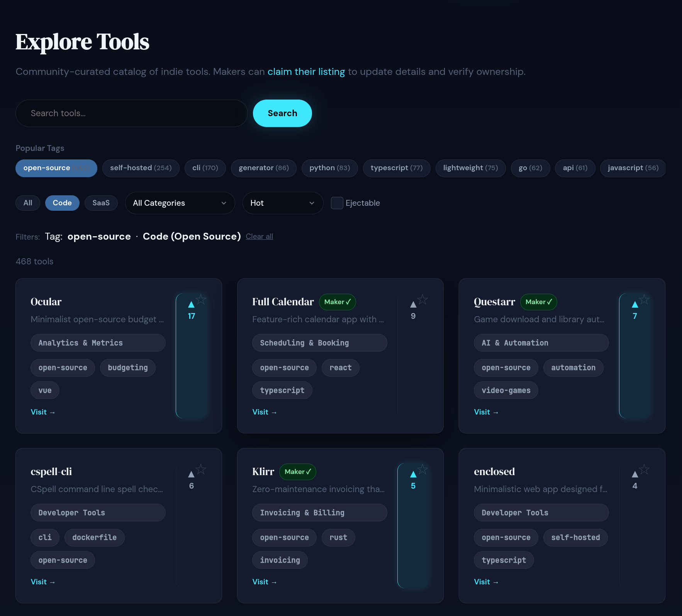Star the enclosed tool
The width and height of the screenshot is (682, 616).
[x=645, y=469]
